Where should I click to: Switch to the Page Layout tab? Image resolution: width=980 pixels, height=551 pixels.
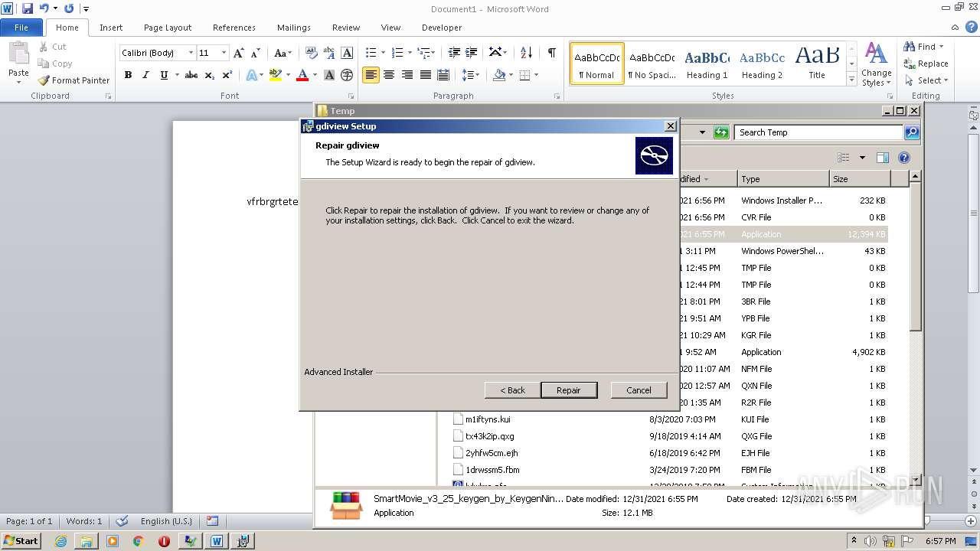coord(168,28)
